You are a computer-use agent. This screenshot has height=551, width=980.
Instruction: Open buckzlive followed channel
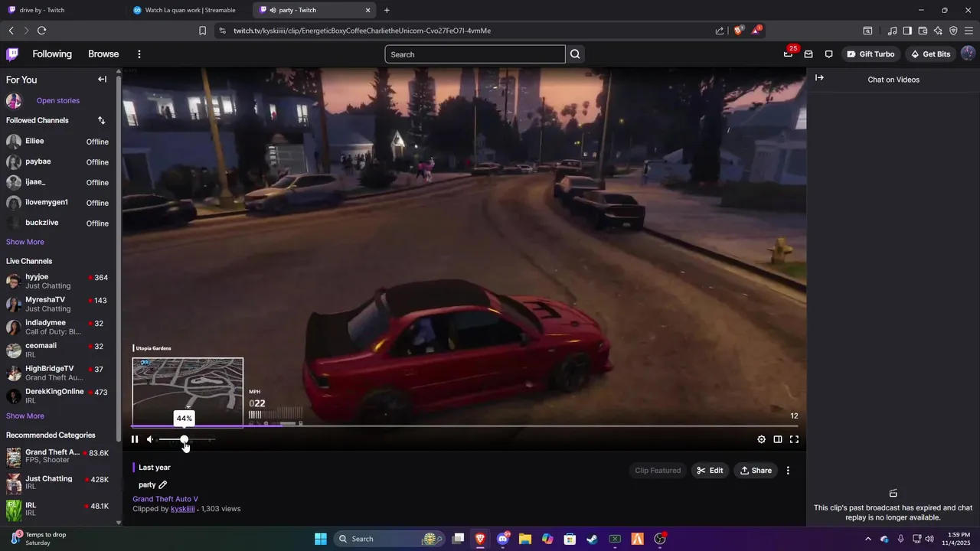click(x=58, y=223)
